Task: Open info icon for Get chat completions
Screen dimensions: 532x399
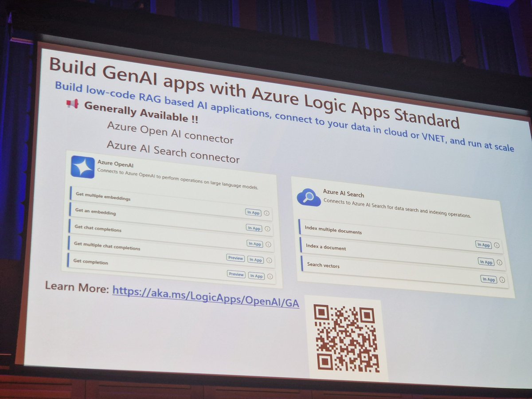Action: coord(268,244)
